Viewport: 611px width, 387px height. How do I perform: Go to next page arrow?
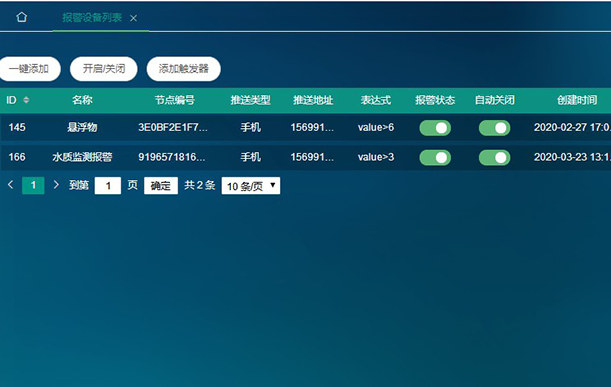tap(56, 185)
